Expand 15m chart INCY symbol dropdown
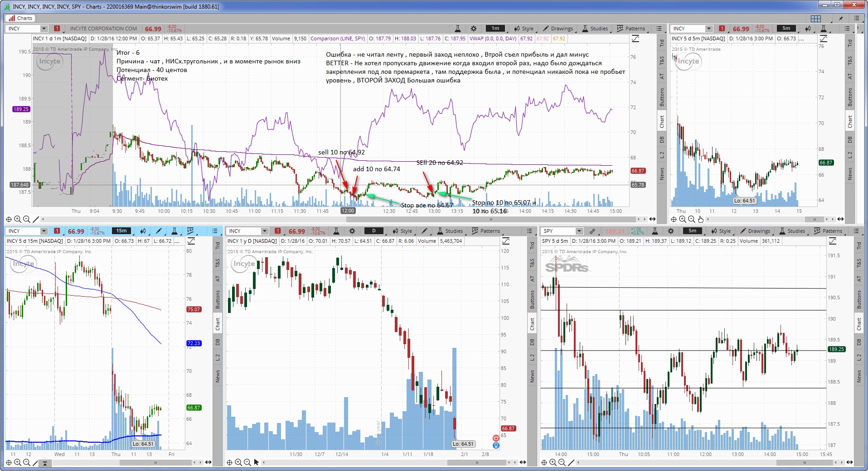Screen dimensions: 868x471 [44, 231]
